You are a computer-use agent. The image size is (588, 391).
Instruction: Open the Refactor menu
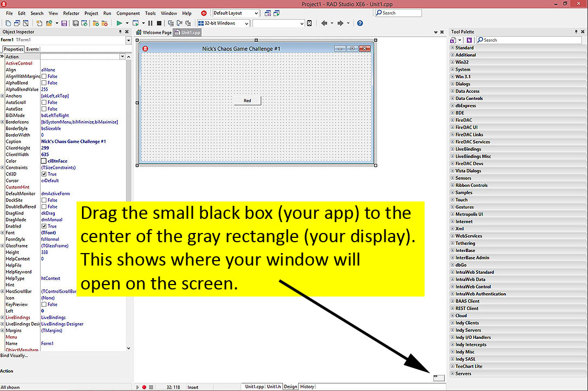tap(71, 13)
